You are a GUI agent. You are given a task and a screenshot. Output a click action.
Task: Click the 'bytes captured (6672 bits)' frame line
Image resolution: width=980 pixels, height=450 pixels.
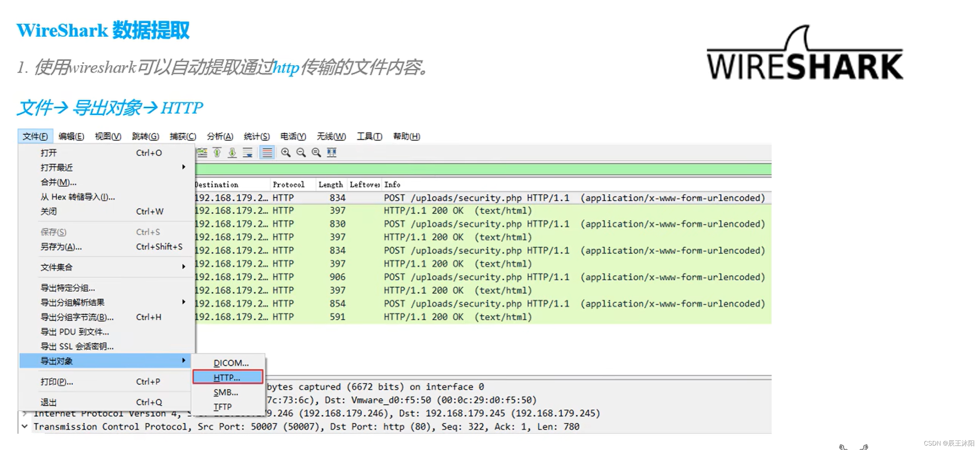tap(375, 387)
